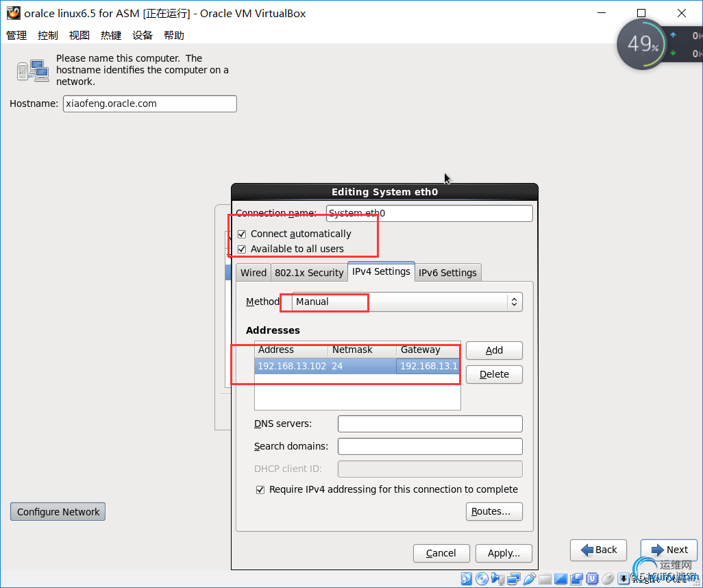Click the hard disk activity status icon

(467, 578)
